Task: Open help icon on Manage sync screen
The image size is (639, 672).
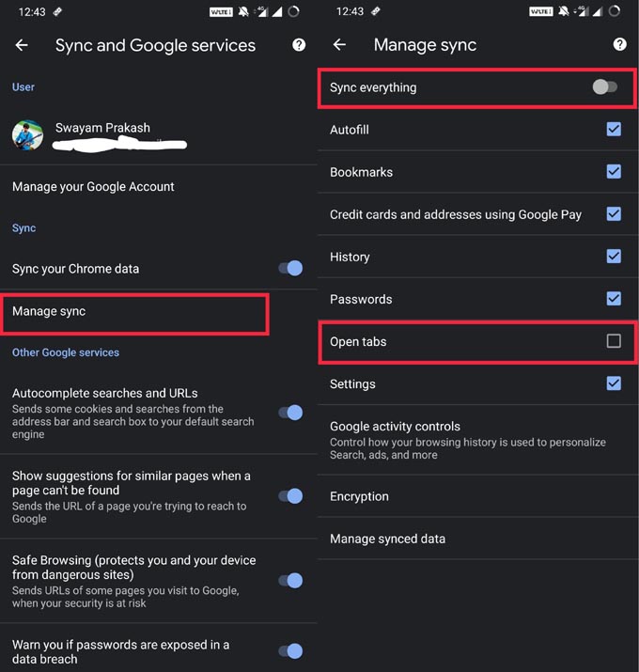Action: coord(619,44)
